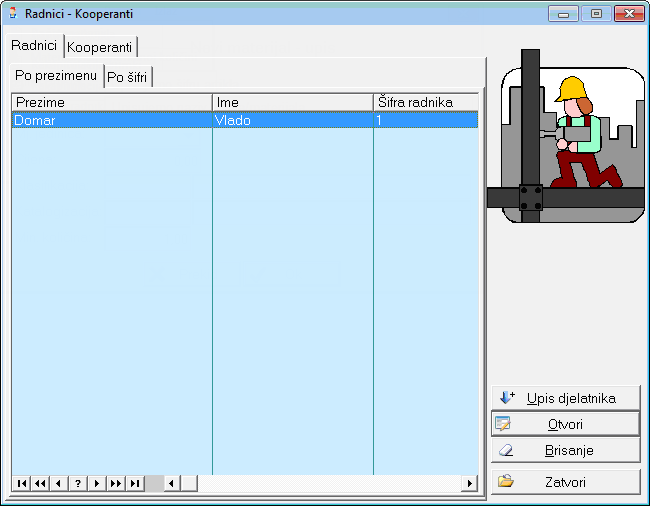Maximize the Radnici - Kooperanti window
This screenshot has height=506, width=650.
(x=596, y=14)
